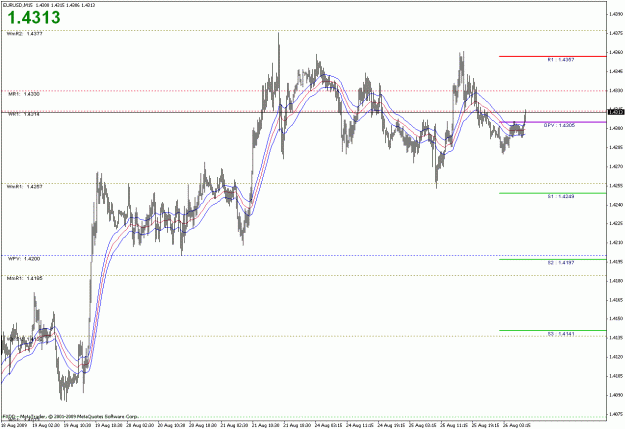Click the 19 Aug 02:30 time axis label
The image size is (625, 429).
point(46,425)
